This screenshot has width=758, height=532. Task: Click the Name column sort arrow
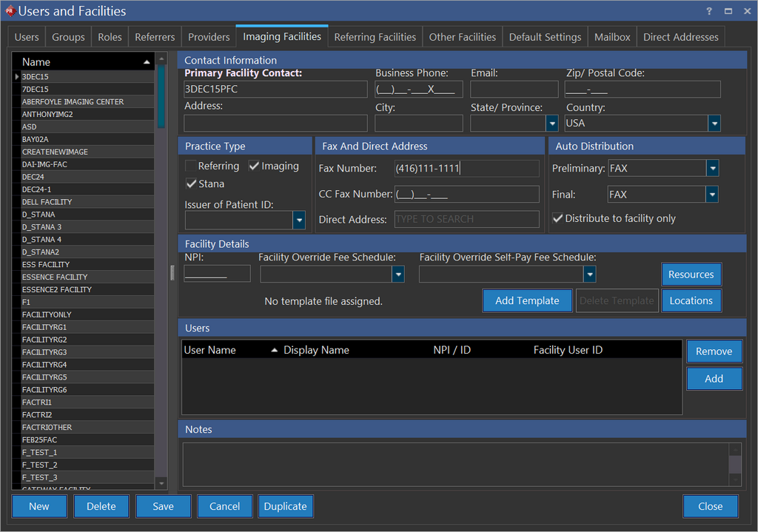147,62
